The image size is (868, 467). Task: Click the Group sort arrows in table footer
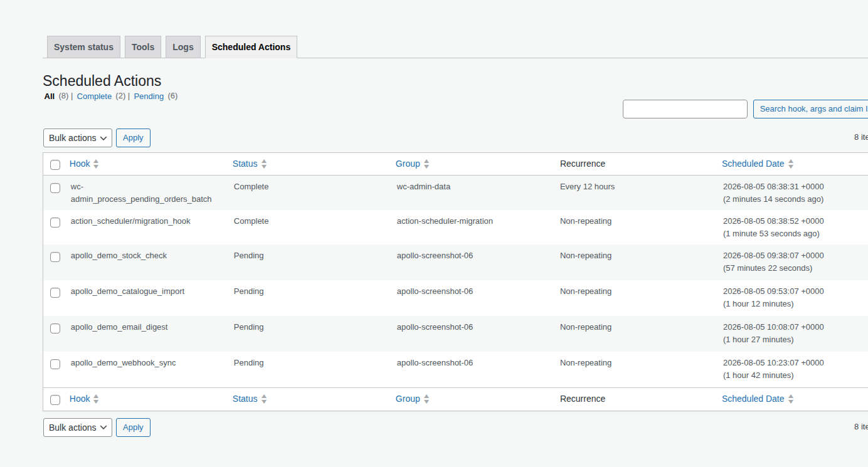pyautogui.click(x=426, y=399)
